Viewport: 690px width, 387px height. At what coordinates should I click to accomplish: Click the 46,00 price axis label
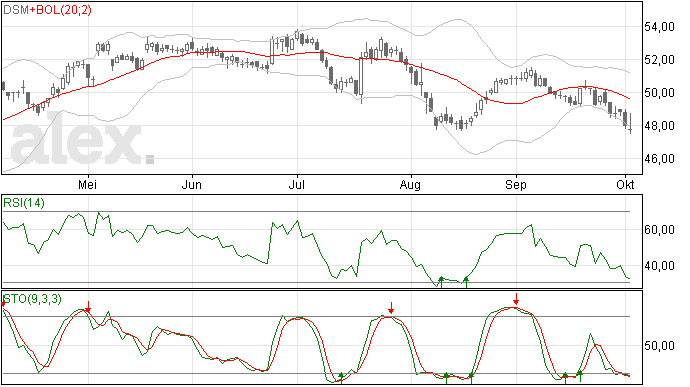click(659, 158)
